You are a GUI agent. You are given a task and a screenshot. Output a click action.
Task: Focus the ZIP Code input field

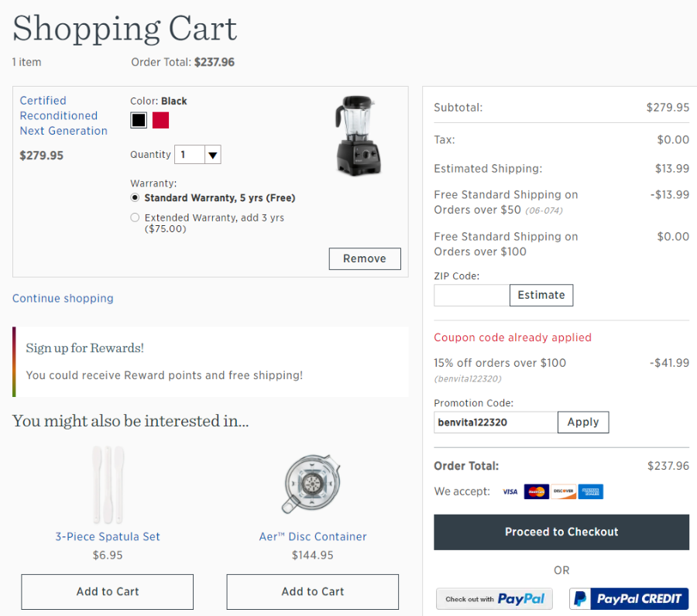(472, 296)
